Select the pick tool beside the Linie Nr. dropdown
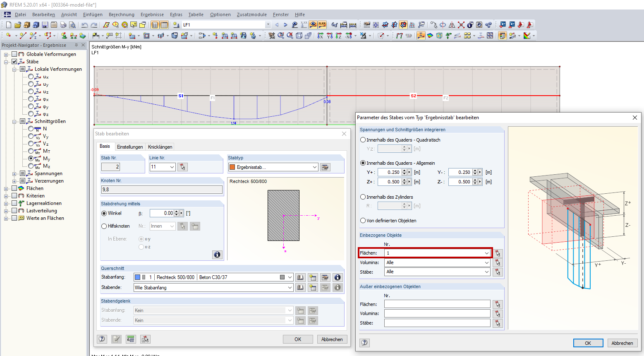Image resolution: width=644 pixels, height=356 pixels. pos(182,167)
